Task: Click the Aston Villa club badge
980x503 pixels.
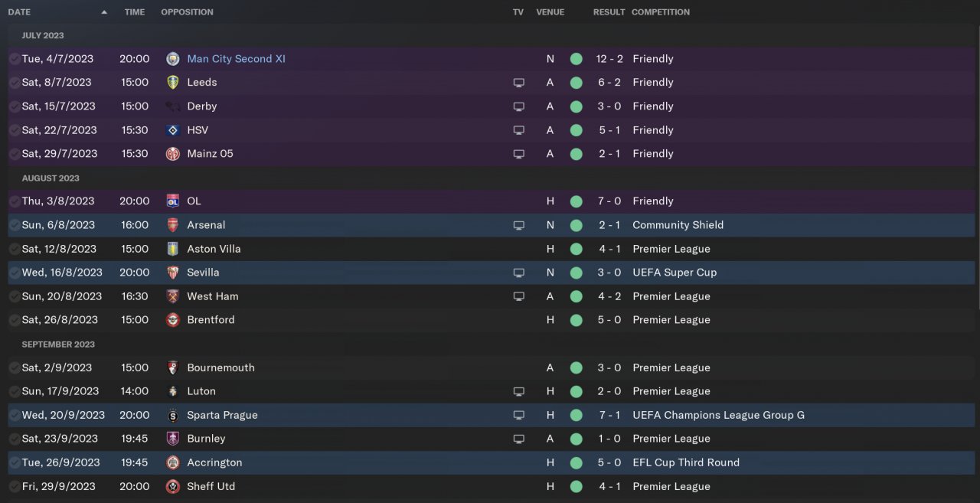Action: pyautogui.click(x=173, y=249)
